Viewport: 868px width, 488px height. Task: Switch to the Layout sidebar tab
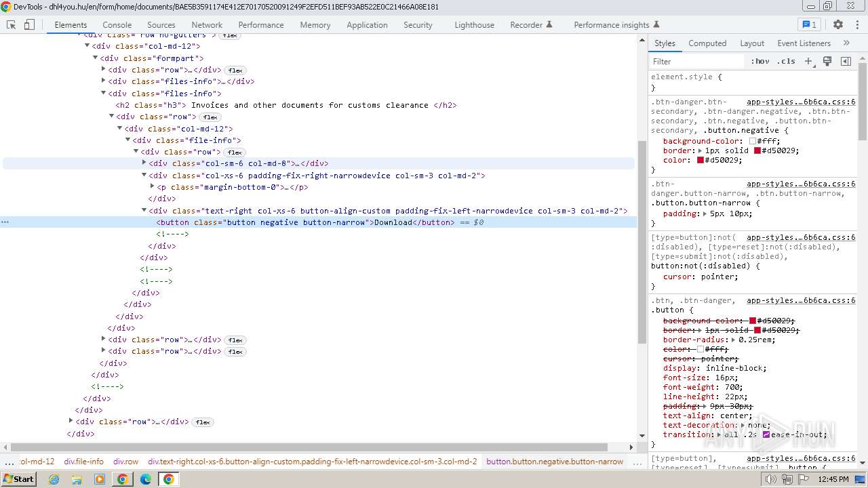coord(752,43)
